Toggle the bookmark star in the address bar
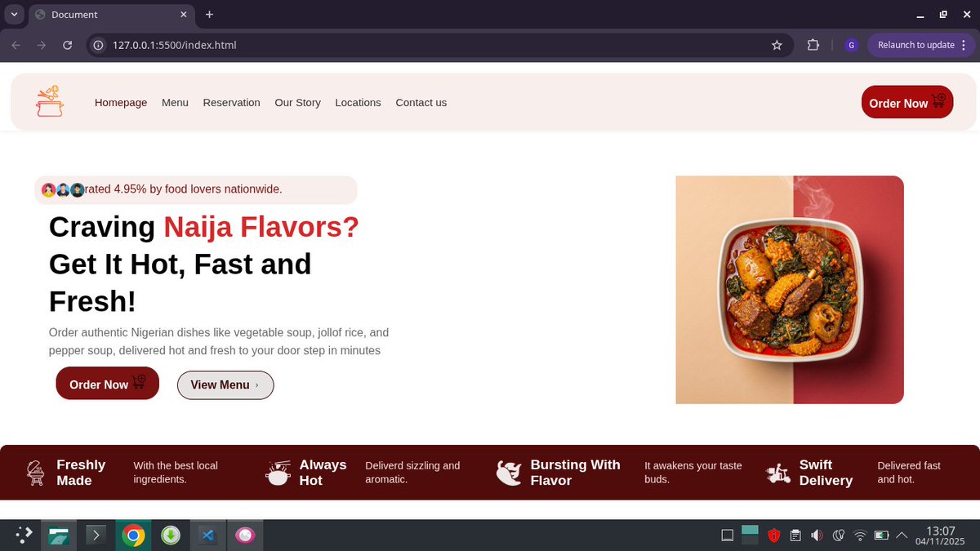The image size is (980, 551). (777, 45)
